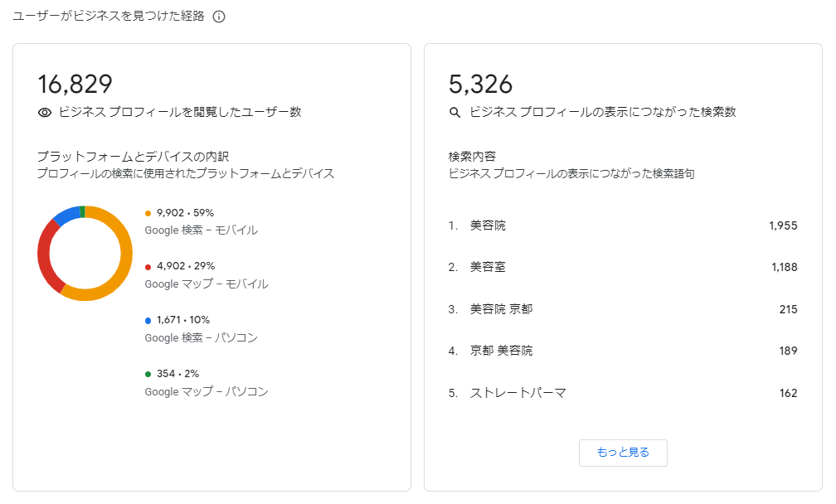Select the search term 美容院 京都
This screenshot has height=504, width=836.
[x=501, y=309]
